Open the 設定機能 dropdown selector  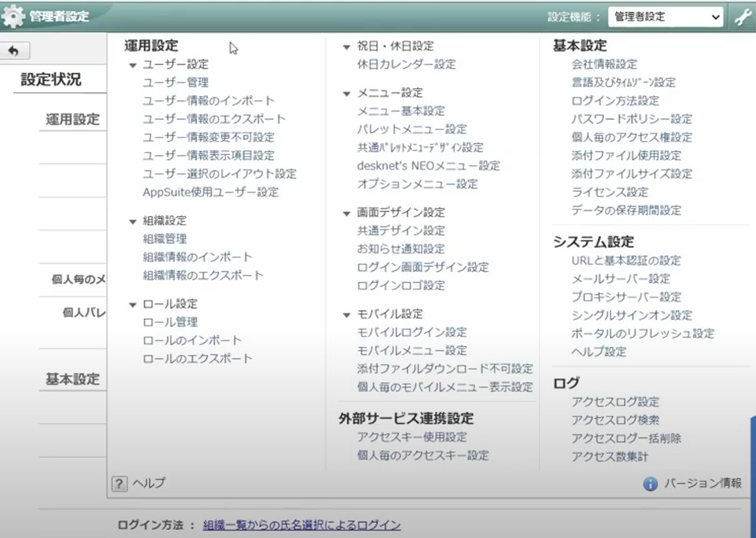tap(665, 17)
